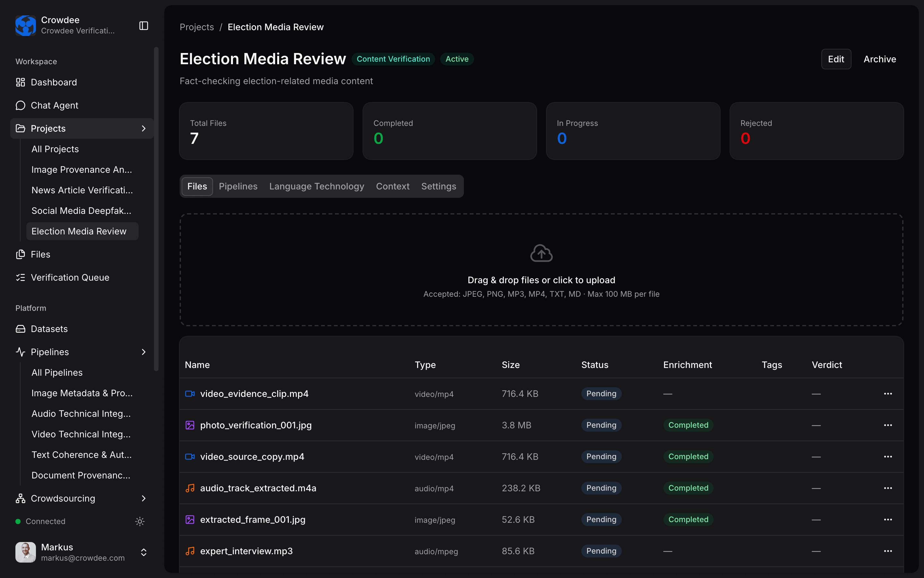
Task: Switch to the Pipelines tab
Action: point(238,186)
